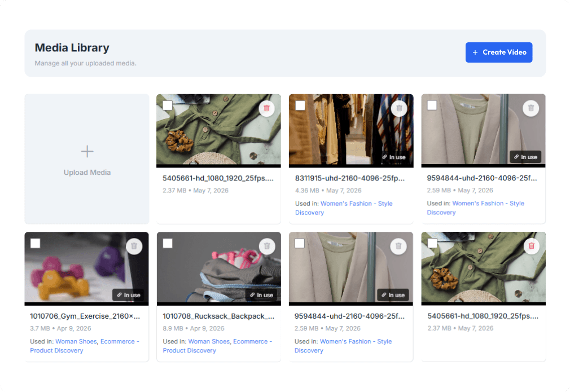This screenshot has height=392, width=570.
Task: Click file name 1010708_Rucksack_Backpack_...
Action: (x=218, y=316)
